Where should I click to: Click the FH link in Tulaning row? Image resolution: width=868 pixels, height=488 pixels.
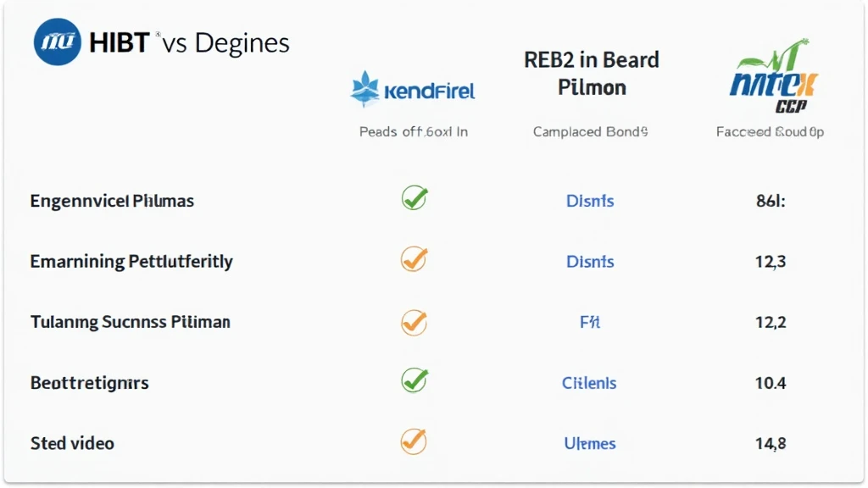590,322
